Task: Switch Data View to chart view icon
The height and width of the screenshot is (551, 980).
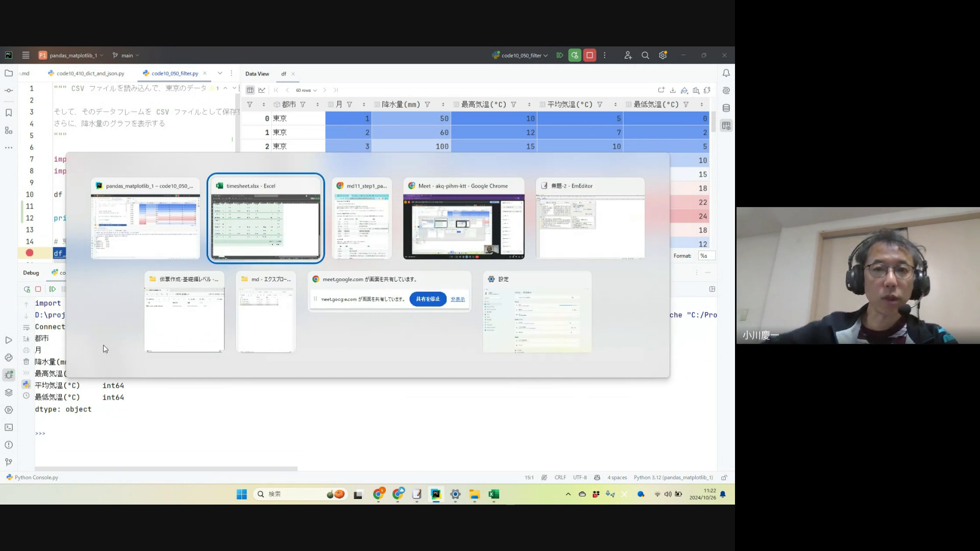Action: point(262,90)
